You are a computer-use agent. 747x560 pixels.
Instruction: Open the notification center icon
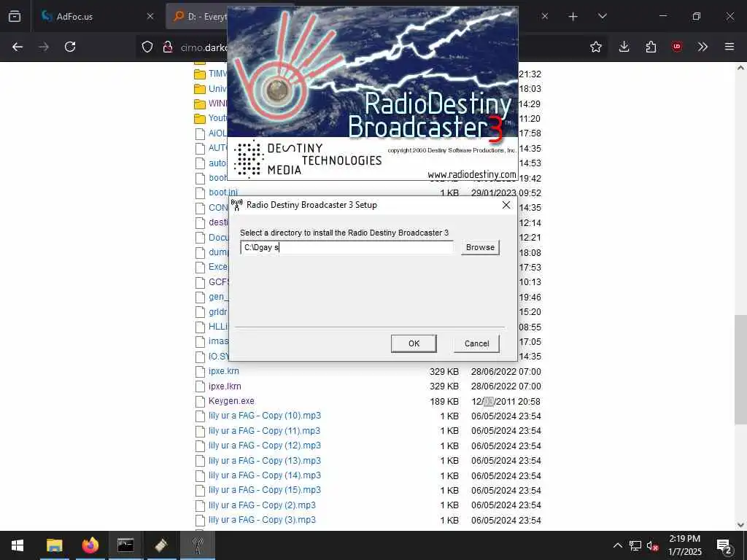(724, 545)
